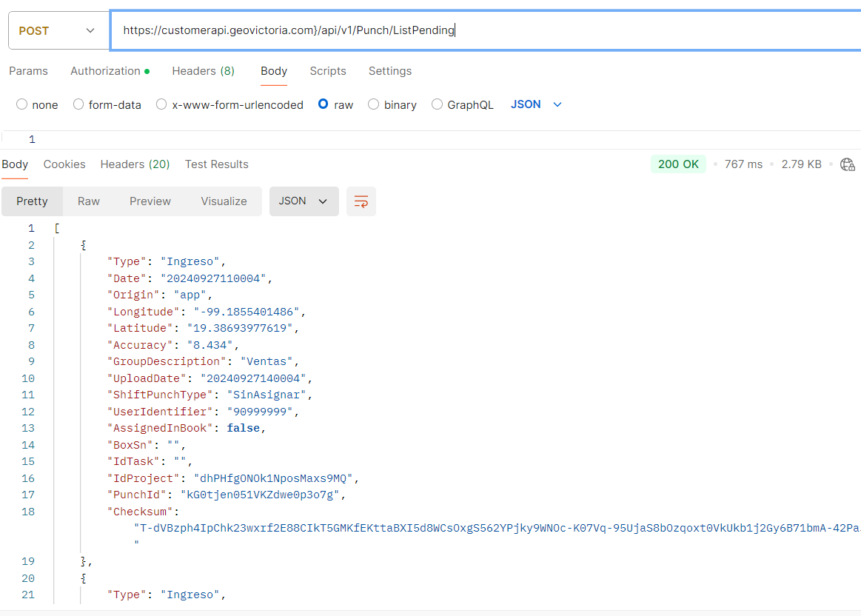Open request Headers (8) tab

(x=203, y=71)
